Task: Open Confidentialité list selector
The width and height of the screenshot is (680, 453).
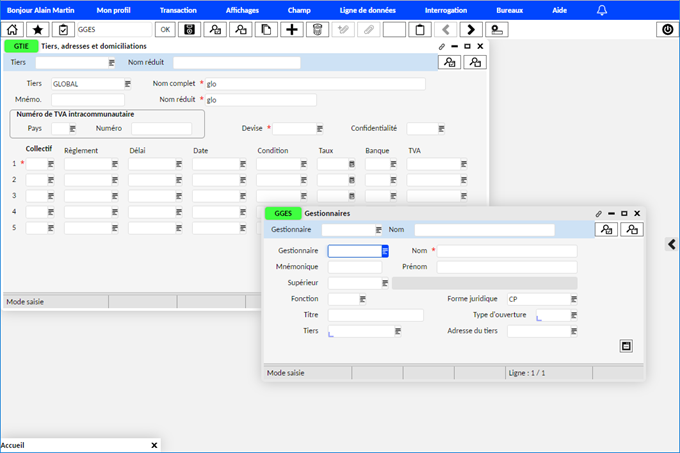Action: pyautogui.click(x=441, y=129)
